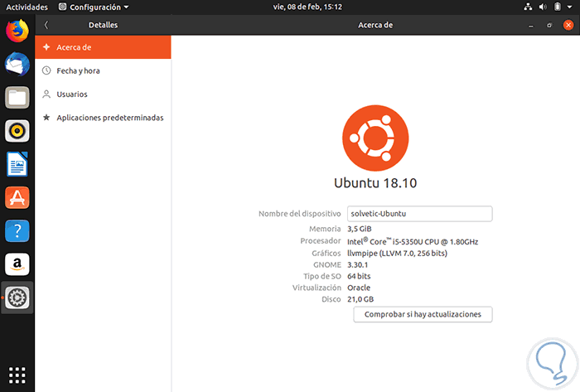Minimize the settings window
Image resolution: width=580 pixels, height=392 pixels.
531,25
